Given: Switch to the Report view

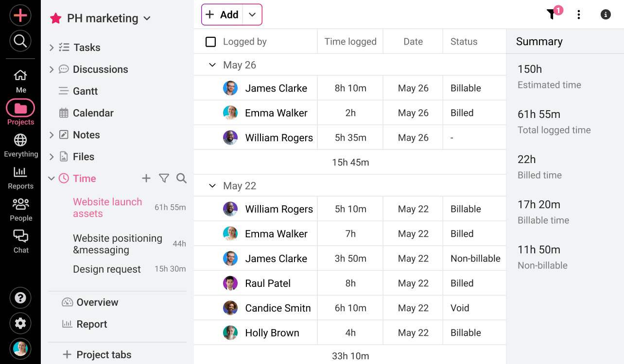Looking at the screenshot, I should [91, 324].
